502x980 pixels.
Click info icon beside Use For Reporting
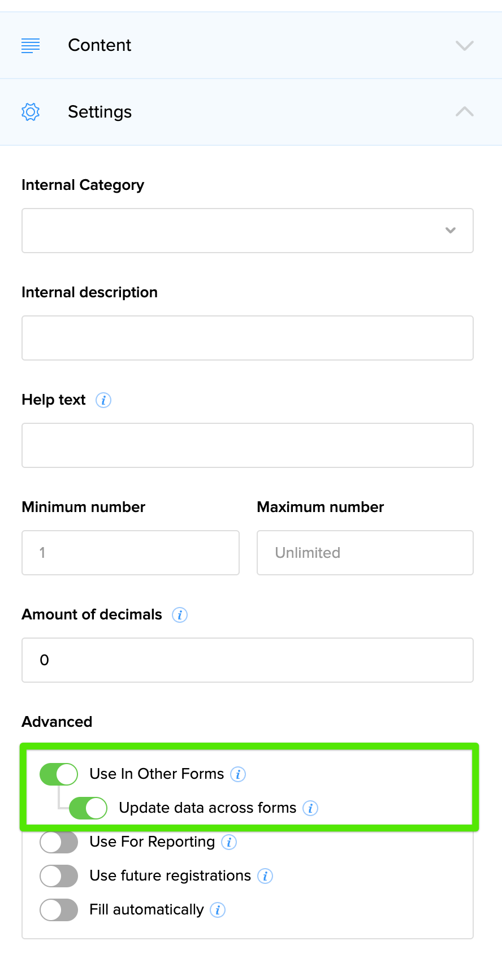[x=229, y=842]
